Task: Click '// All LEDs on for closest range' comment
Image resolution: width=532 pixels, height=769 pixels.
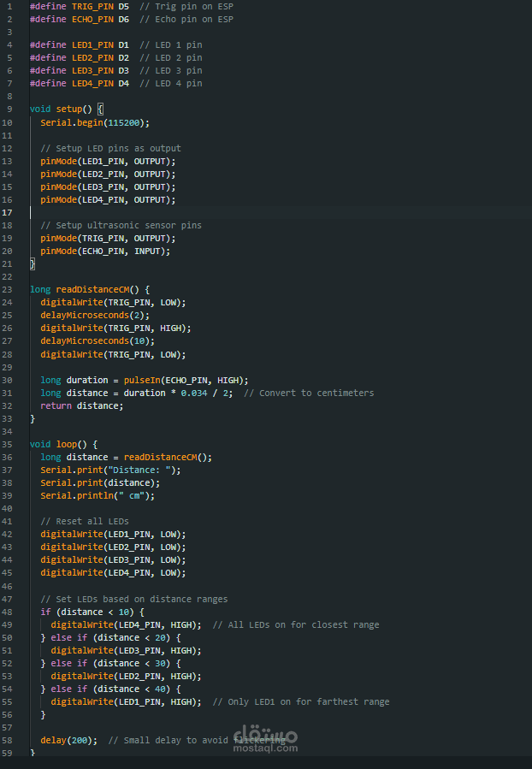Action: click(296, 624)
